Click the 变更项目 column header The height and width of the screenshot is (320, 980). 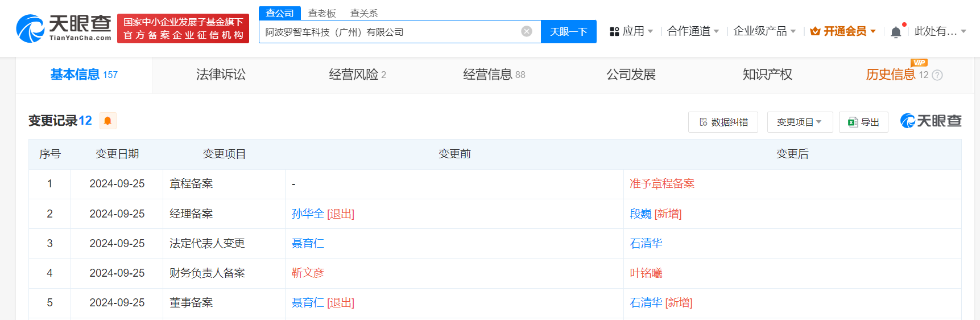pyautogui.click(x=224, y=154)
